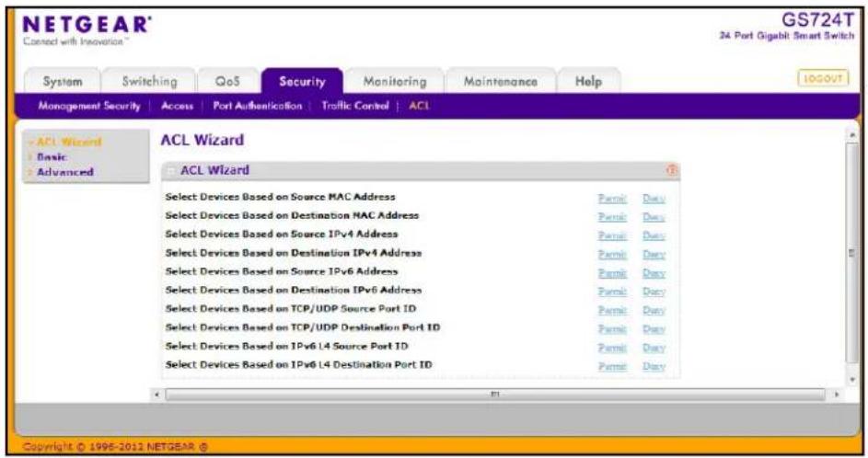This screenshot has width=868, height=458.
Task: Open Traffic Control submenu
Action: click(x=354, y=106)
